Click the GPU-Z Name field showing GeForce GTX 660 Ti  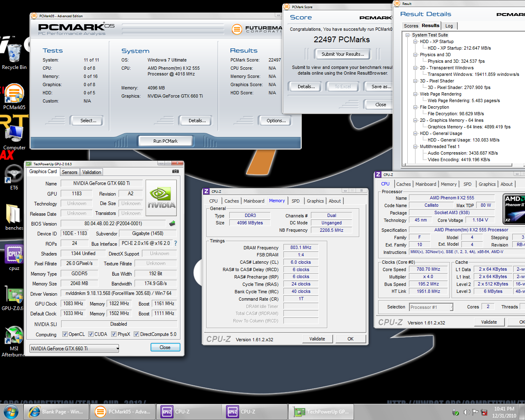pos(102,183)
